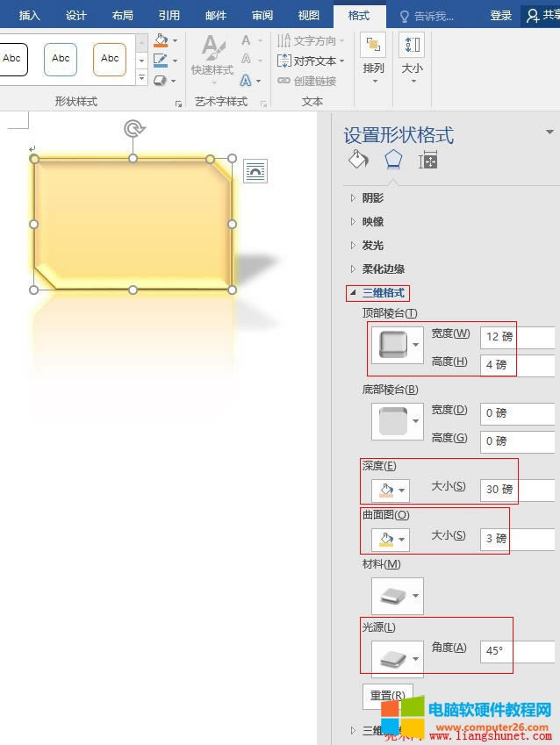Click the 告诉我 lightbulb search box
The width and height of the screenshot is (560, 745).
[x=427, y=17]
